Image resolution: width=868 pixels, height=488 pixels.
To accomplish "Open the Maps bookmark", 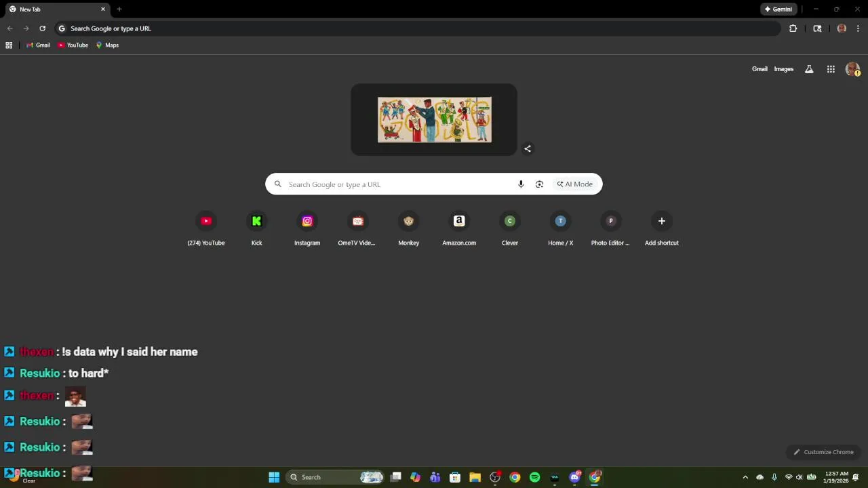I will click(x=107, y=45).
